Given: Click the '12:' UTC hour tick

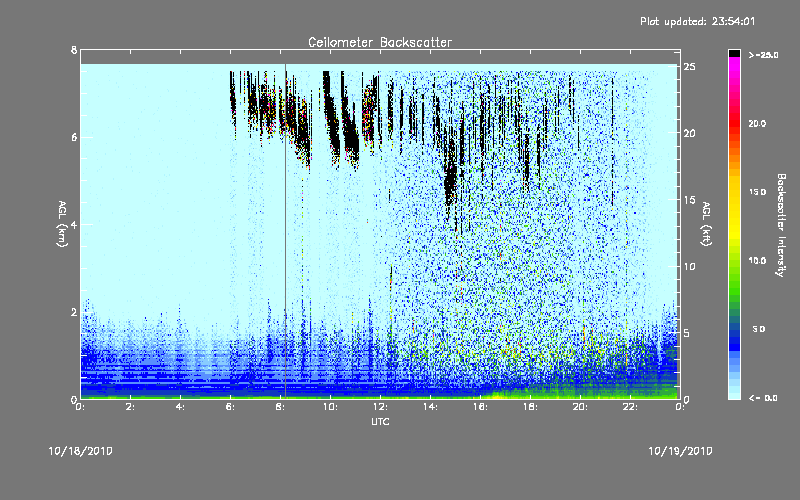Looking at the screenshot, I should 380,407.
